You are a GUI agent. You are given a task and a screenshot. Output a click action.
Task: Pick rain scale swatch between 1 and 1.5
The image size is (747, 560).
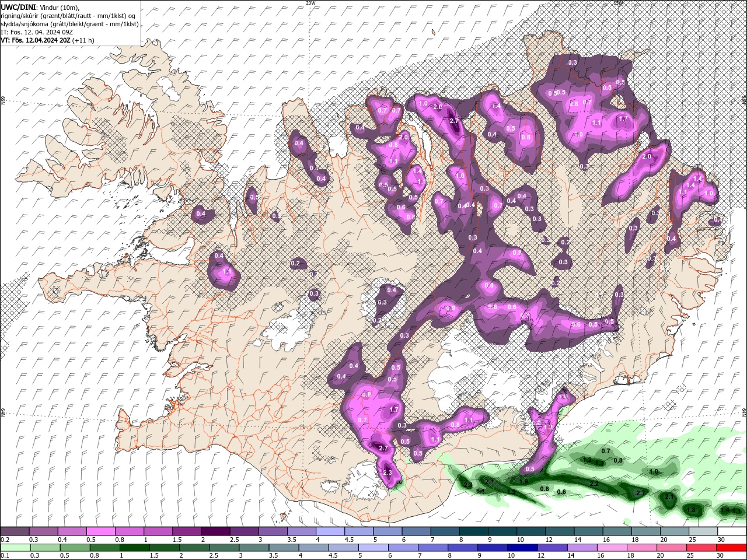coord(134,548)
